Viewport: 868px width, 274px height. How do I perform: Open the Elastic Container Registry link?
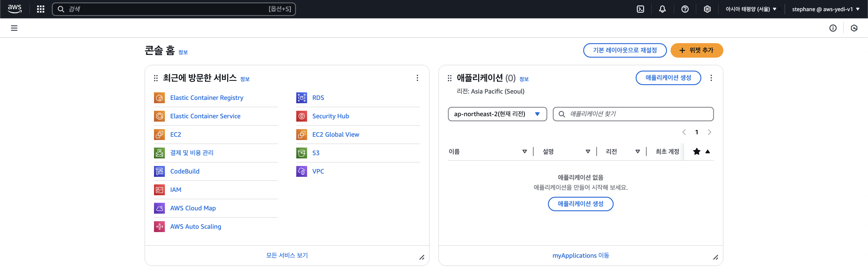click(206, 98)
